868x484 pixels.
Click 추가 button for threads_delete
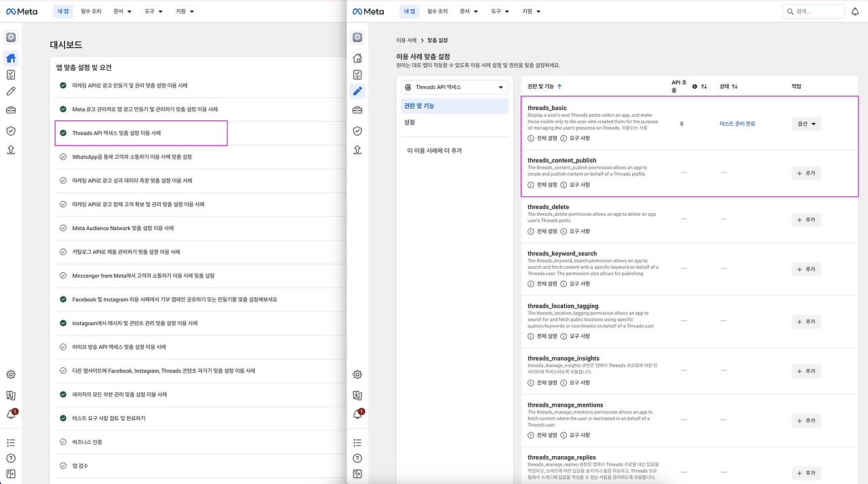[806, 220]
